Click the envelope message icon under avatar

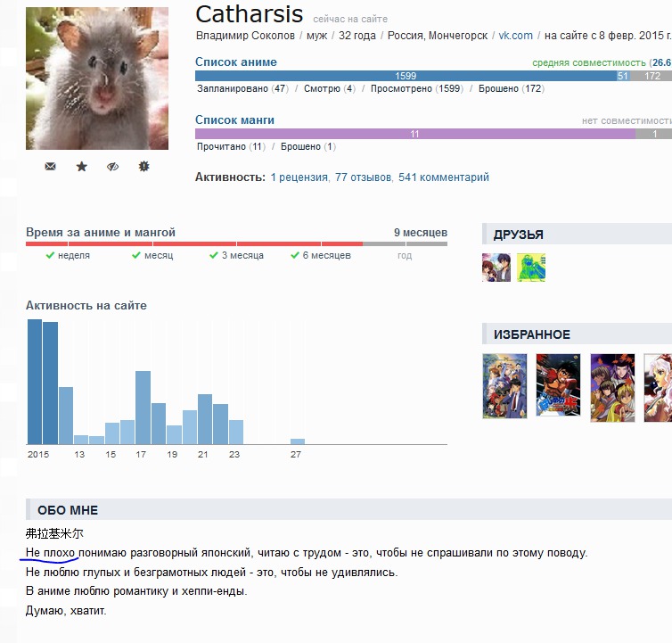[50, 167]
